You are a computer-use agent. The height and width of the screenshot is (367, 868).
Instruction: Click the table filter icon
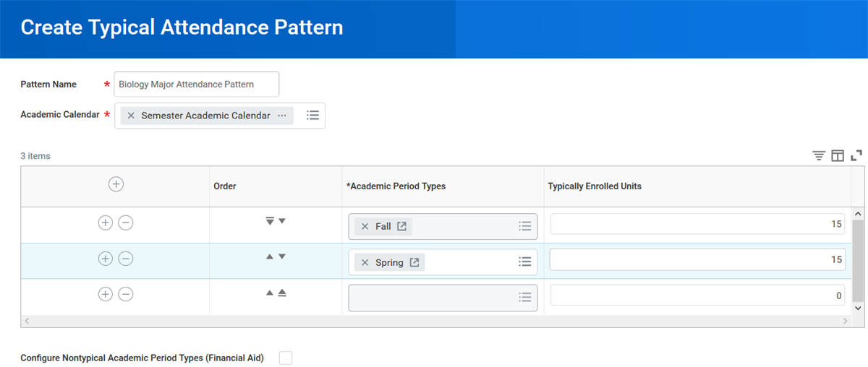pyautogui.click(x=818, y=155)
